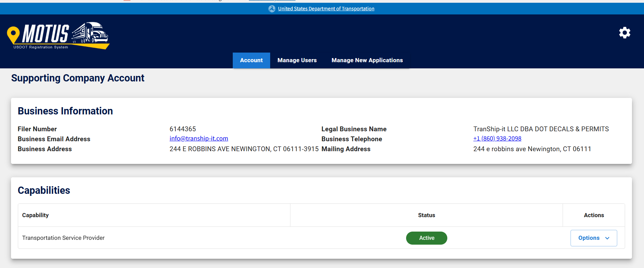Click the Actions column header

(594, 215)
